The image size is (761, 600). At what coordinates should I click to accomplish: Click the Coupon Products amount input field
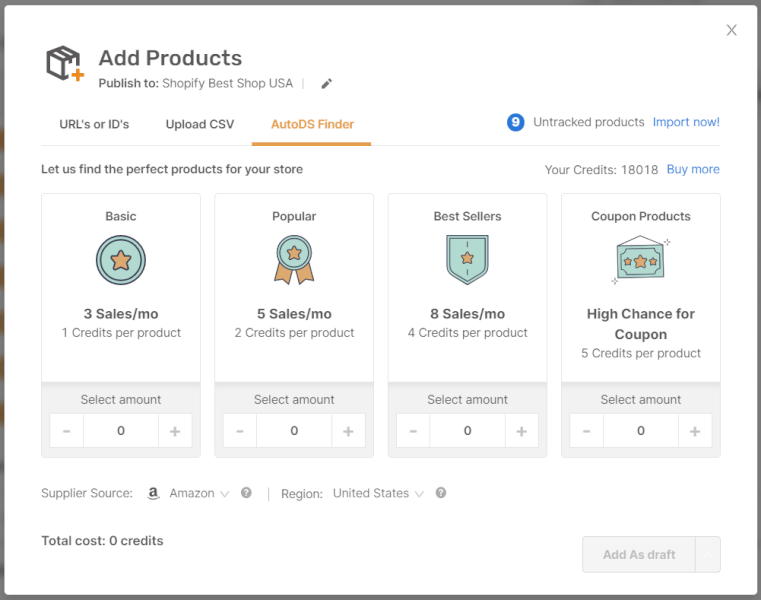click(x=641, y=431)
